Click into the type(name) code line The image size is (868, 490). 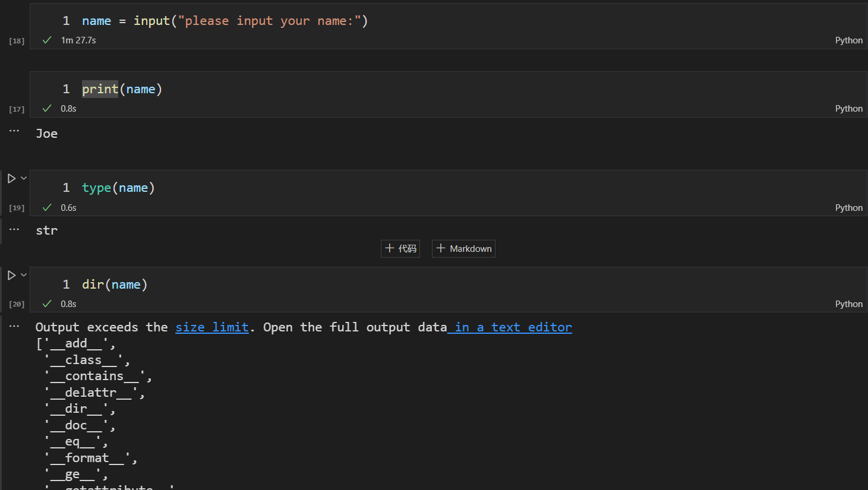coord(118,188)
